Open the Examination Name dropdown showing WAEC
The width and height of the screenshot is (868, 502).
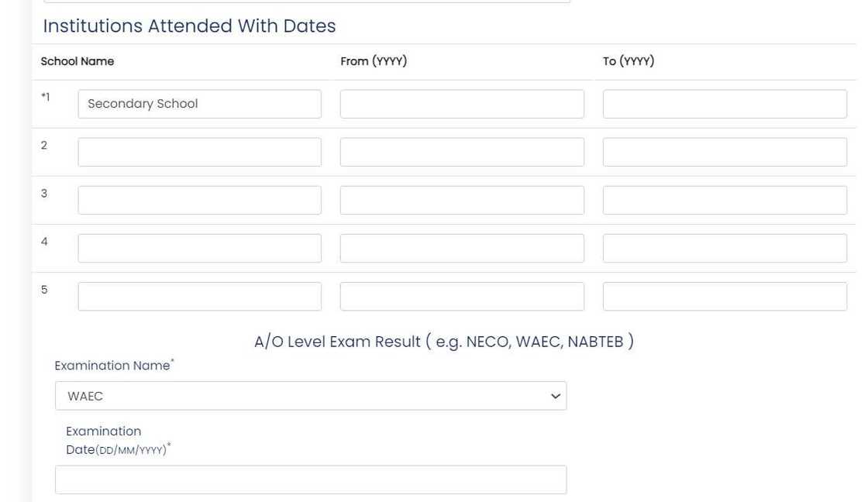coord(310,396)
